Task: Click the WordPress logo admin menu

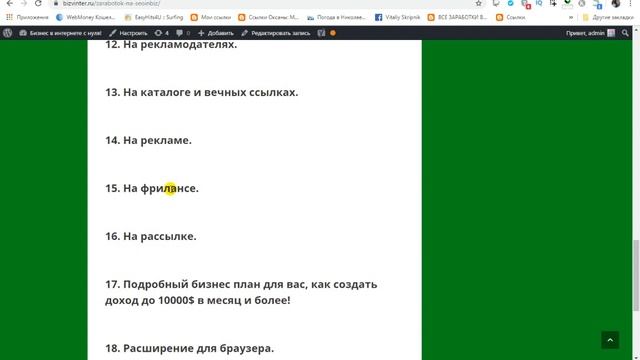Action: pyautogui.click(x=7, y=33)
